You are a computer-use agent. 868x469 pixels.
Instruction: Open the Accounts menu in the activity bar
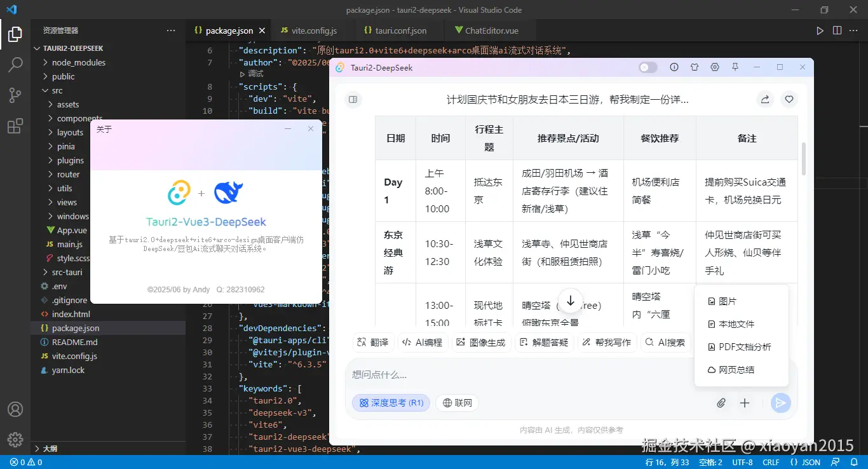point(15,409)
